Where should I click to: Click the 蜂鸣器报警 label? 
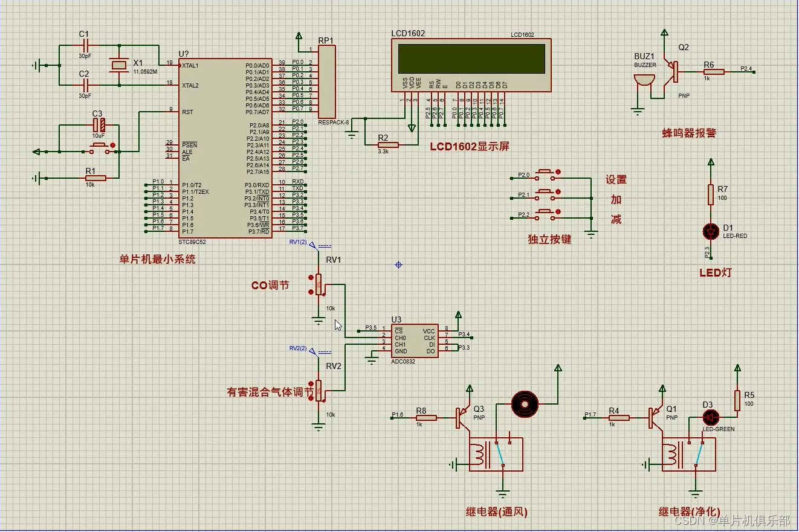(x=689, y=133)
